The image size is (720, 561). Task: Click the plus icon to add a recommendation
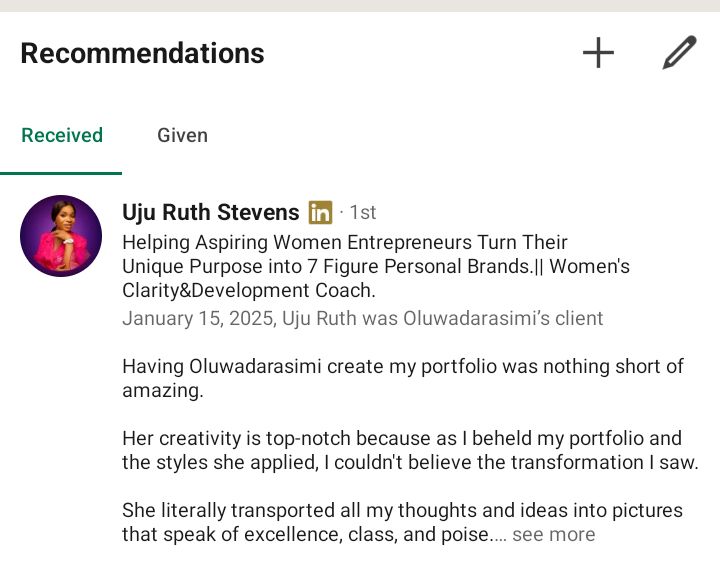598,53
